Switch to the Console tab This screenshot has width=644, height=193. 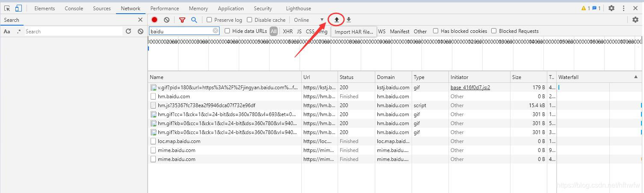74,8
